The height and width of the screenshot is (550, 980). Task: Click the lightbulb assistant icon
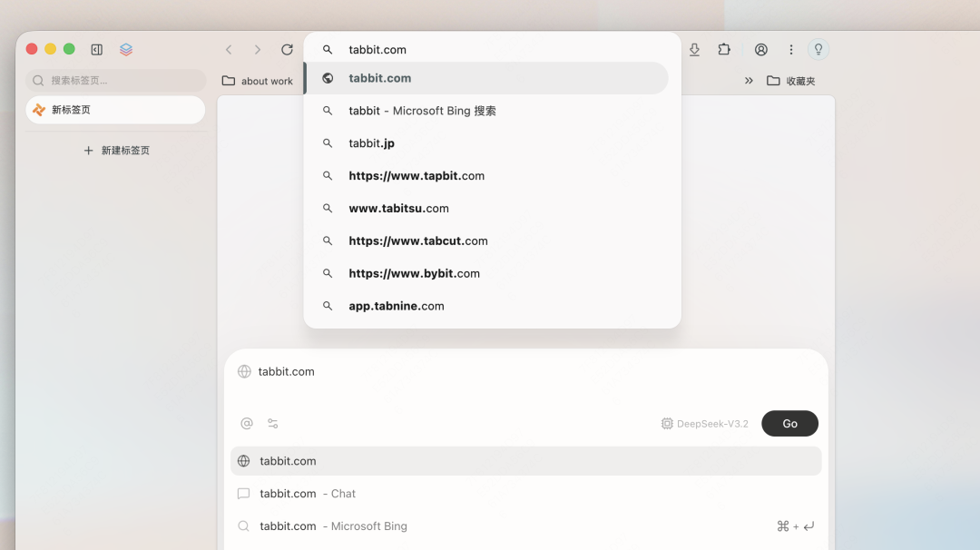[818, 49]
